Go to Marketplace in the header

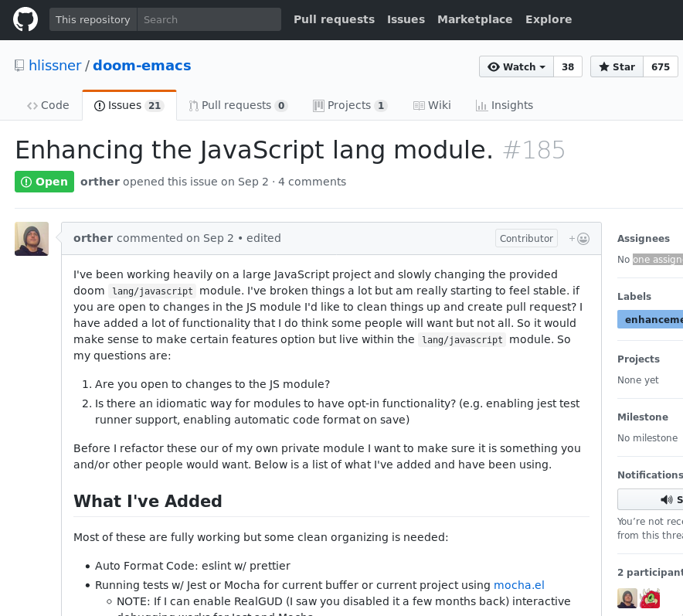pos(475,19)
